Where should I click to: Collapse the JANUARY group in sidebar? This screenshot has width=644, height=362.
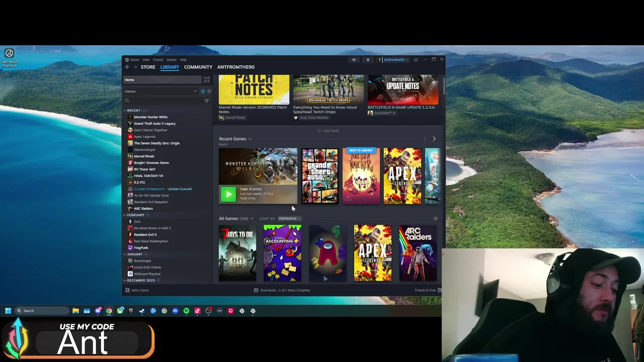coord(125,254)
